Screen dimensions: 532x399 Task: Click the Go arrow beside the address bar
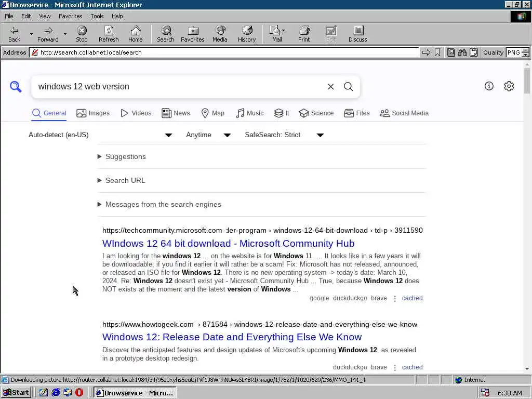click(426, 52)
